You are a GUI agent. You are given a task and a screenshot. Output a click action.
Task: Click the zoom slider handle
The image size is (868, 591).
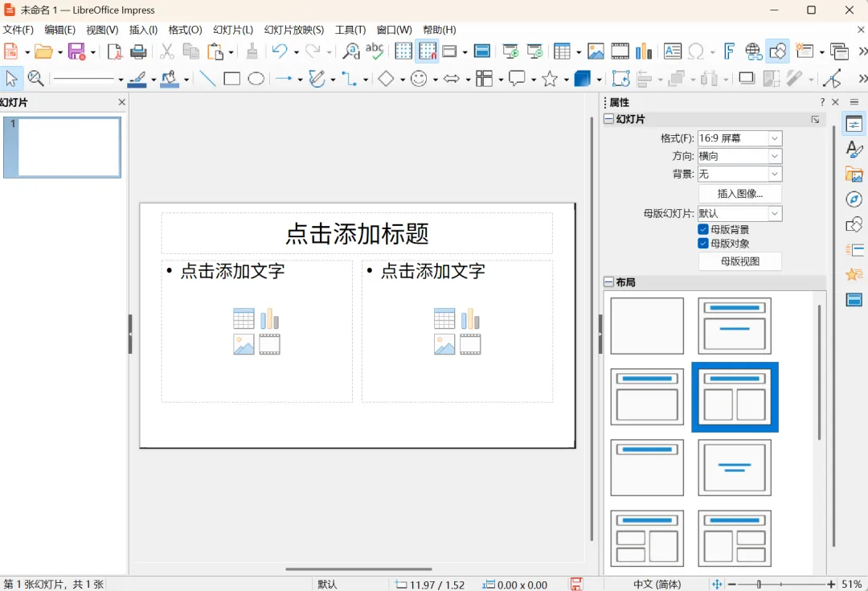759,585
